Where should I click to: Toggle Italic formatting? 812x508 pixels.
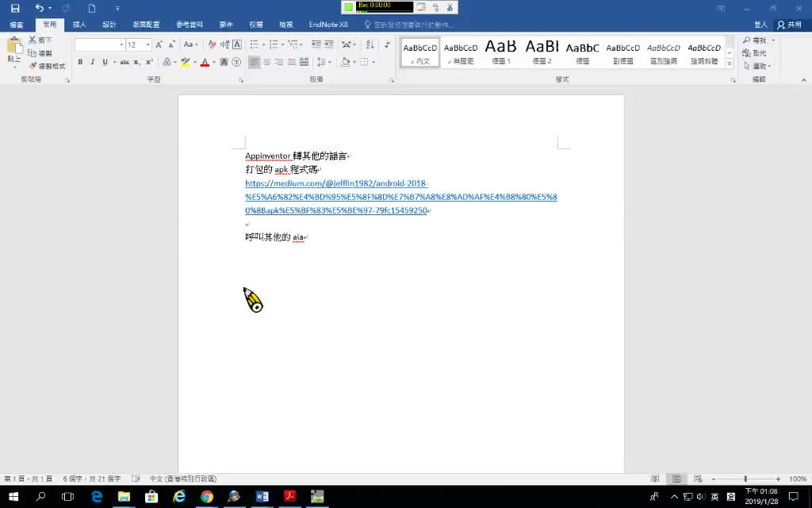[92, 62]
